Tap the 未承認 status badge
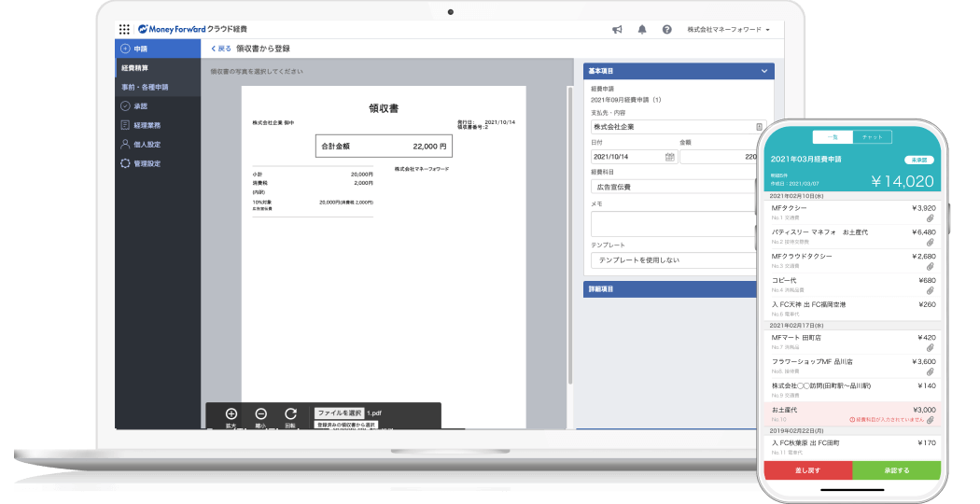 click(919, 161)
